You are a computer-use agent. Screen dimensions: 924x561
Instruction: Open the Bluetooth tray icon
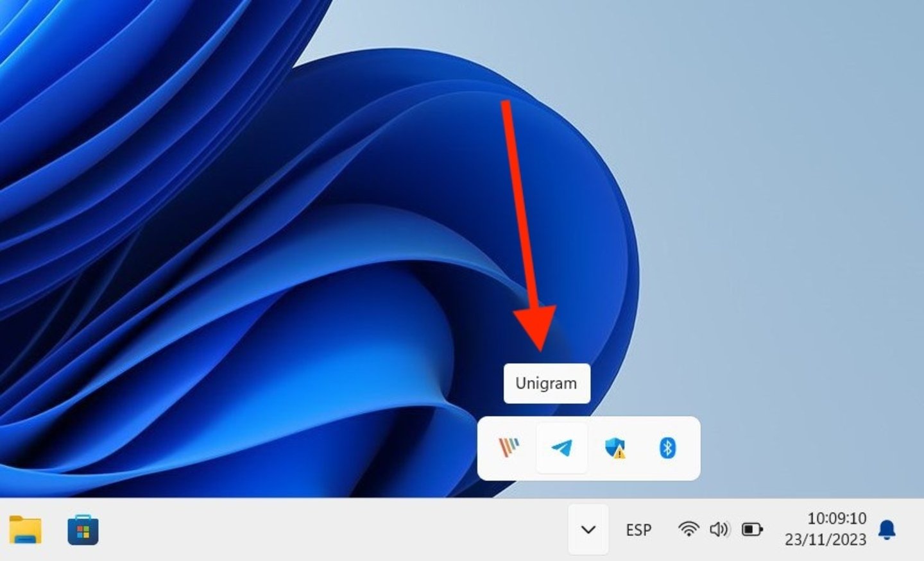coord(667,448)
